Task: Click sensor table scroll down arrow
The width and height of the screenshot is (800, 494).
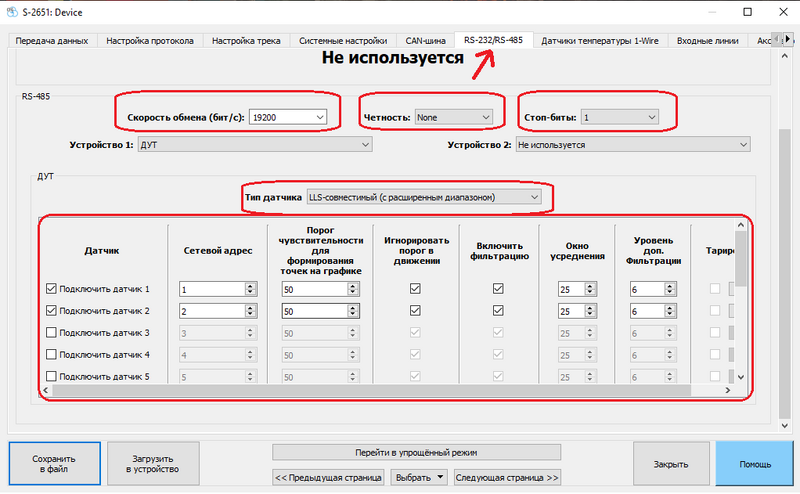Action: point(741,377)
